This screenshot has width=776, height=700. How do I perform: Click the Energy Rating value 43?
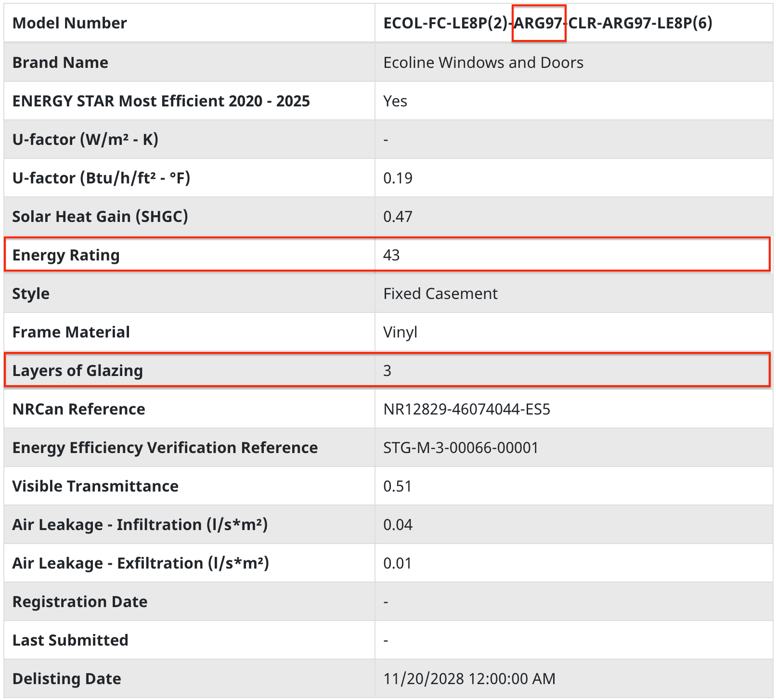[391, 255]
